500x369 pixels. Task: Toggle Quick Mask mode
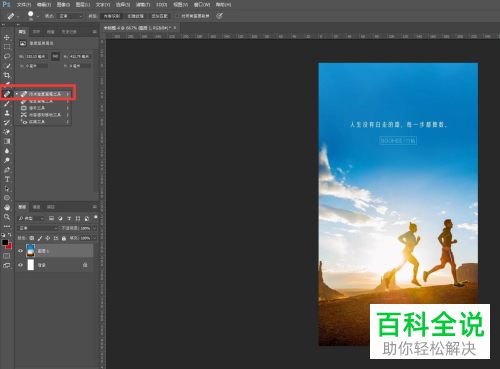[7, 256]
